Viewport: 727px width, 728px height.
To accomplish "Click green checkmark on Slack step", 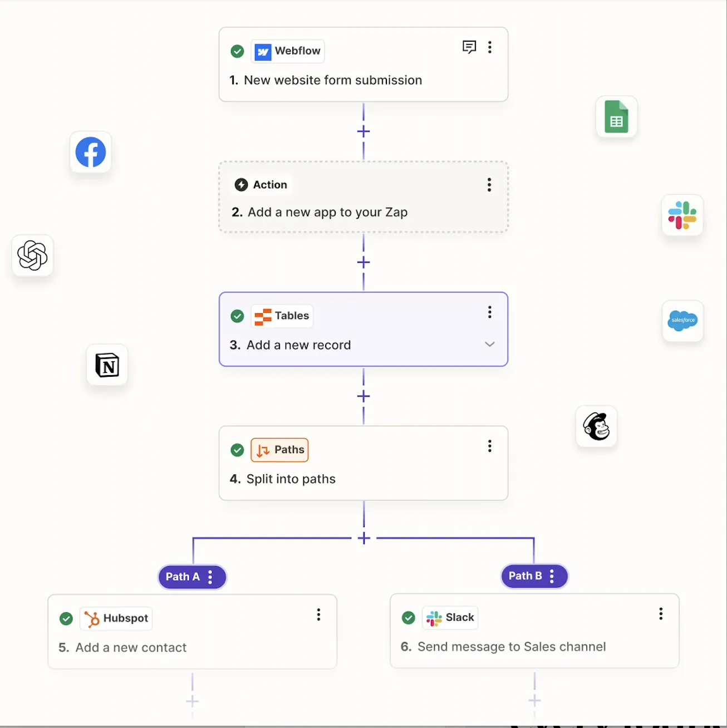I will (409, 618).
